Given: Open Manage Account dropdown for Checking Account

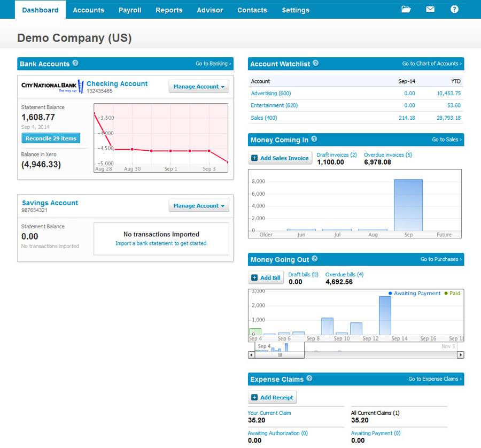Looking at the screenshot, I should pos(199,87).
